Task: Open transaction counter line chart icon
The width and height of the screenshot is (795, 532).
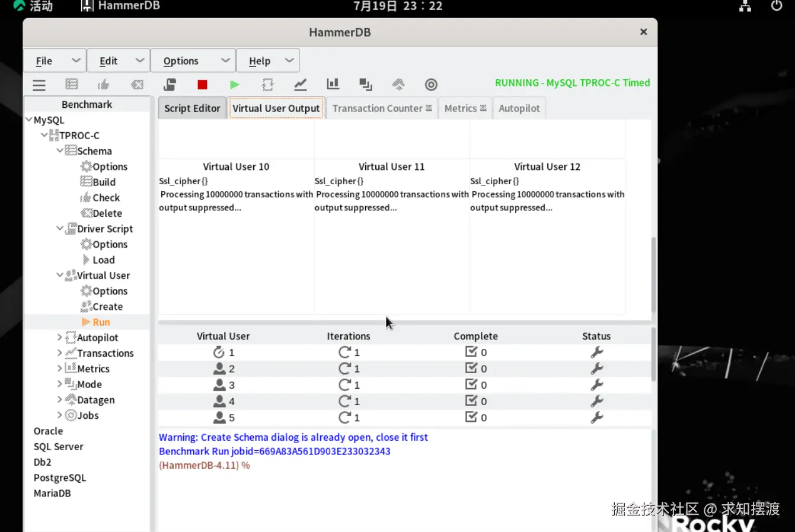Action: coord(301,84)
